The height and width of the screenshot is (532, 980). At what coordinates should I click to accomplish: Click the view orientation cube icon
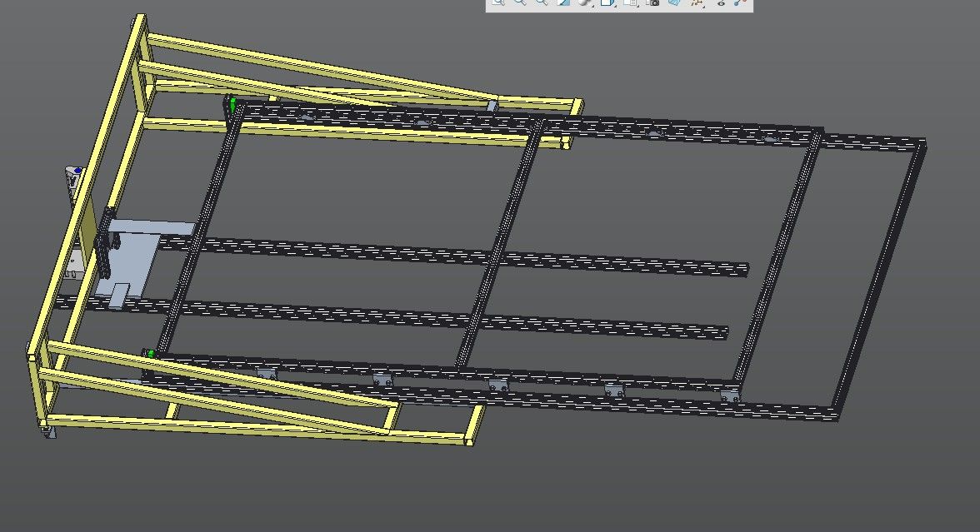pyautogui.click(x=607, y=3)
